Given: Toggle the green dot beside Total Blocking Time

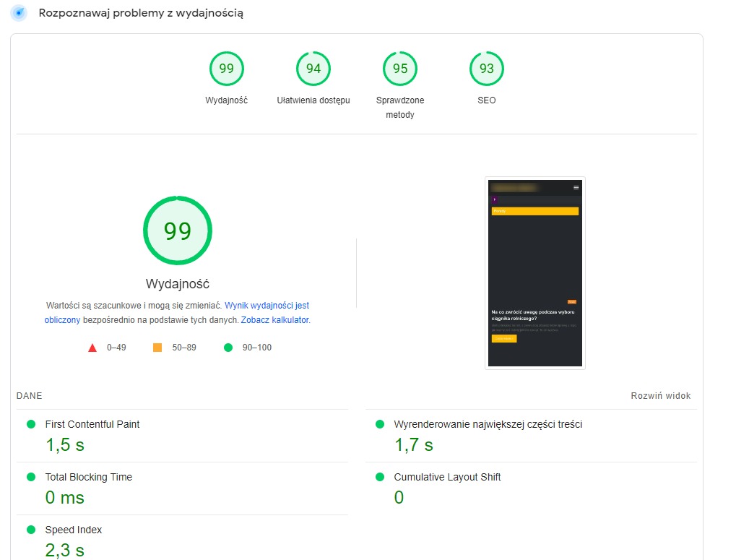Looking at the screenshot, I should coord(29,477).
